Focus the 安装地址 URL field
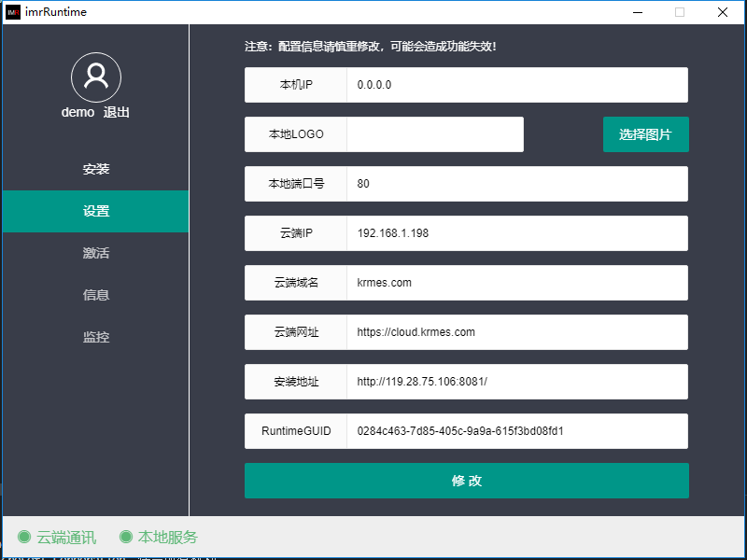 point(516,382)
